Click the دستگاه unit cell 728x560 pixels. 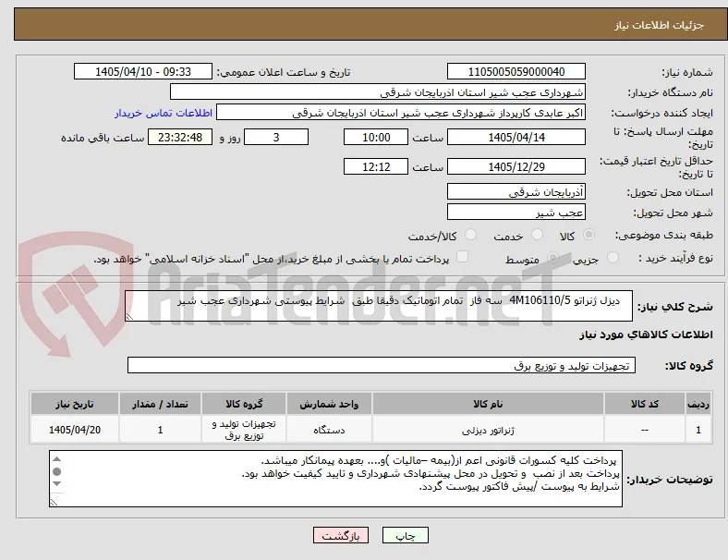[x=329, y=430]
